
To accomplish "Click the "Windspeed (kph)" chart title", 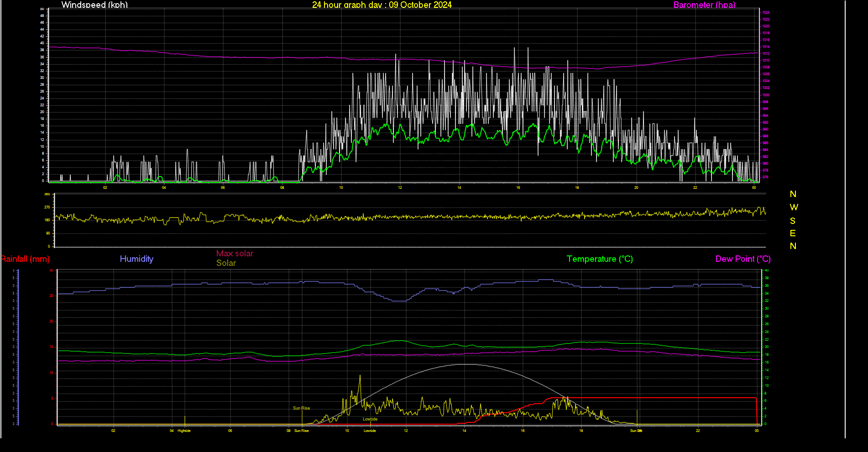I will [x=94, y=5].
